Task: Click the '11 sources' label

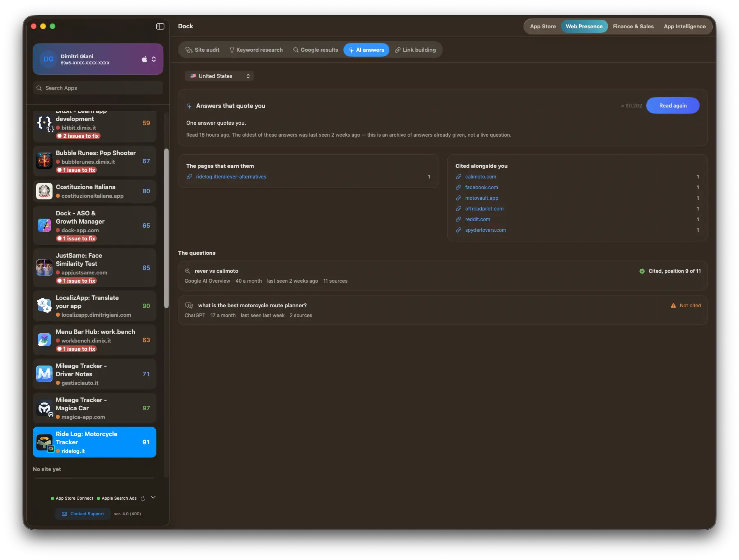Action: pyautogui.click(x=335, y=281)
